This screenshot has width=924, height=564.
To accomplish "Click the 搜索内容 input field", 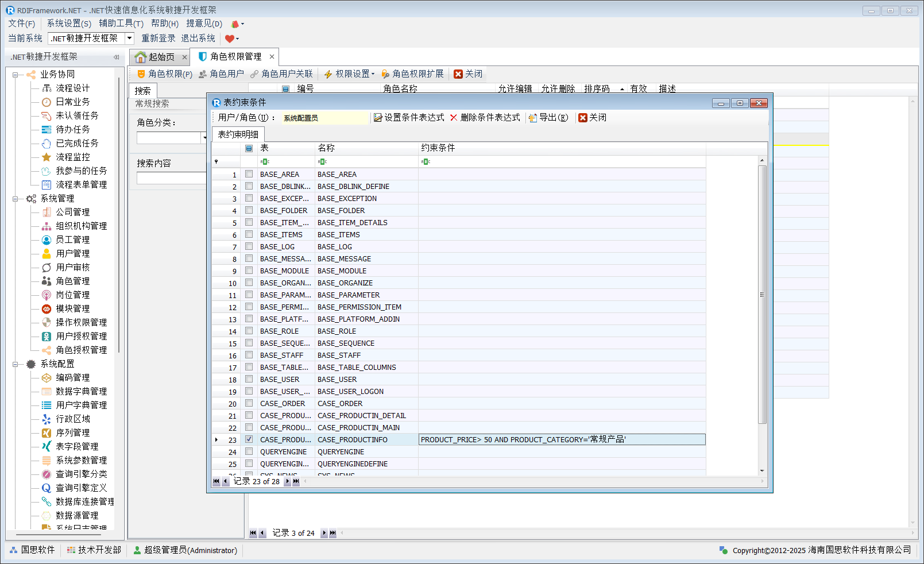I will click(x=171, y=178).
